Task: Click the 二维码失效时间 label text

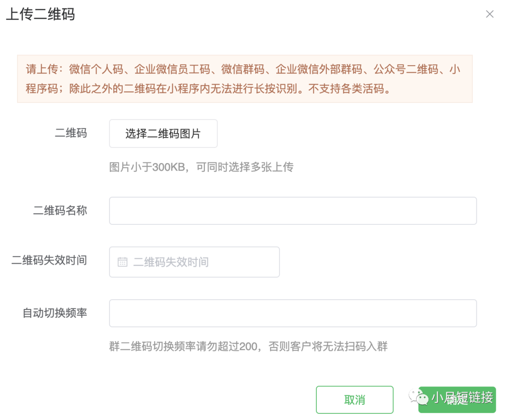Action: tap(49, 260)
